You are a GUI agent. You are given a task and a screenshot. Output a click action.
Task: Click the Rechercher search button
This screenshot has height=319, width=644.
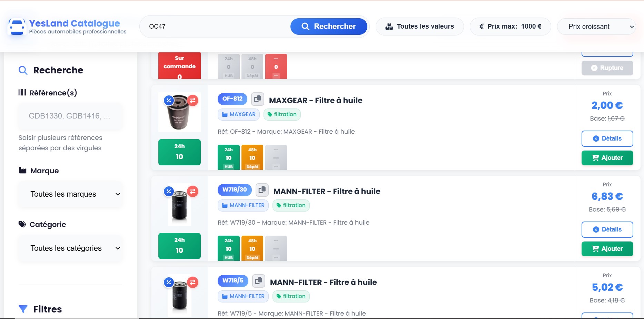point(329,27)
